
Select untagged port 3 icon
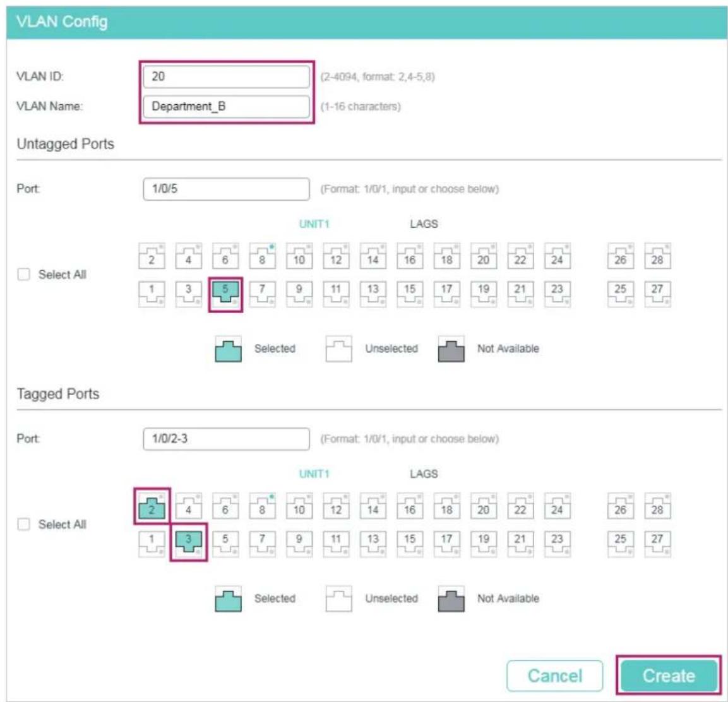tap(189, 294)
